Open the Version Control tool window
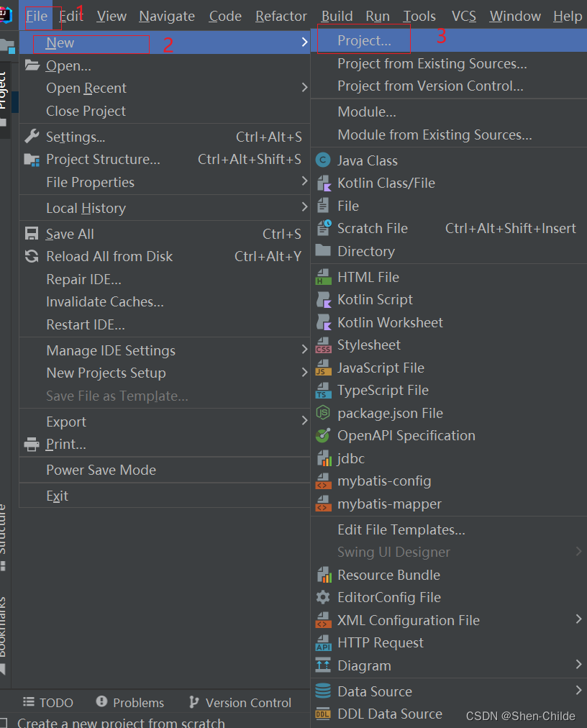Image resolution: width=587 pixels, height=728 pixels. [x=240, y=703]
